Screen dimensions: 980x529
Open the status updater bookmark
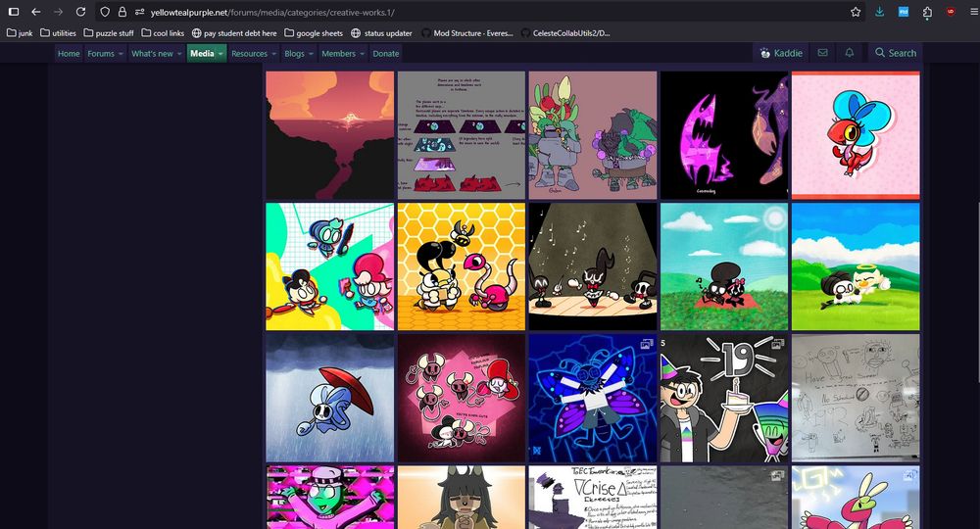(x=381, y=33)
